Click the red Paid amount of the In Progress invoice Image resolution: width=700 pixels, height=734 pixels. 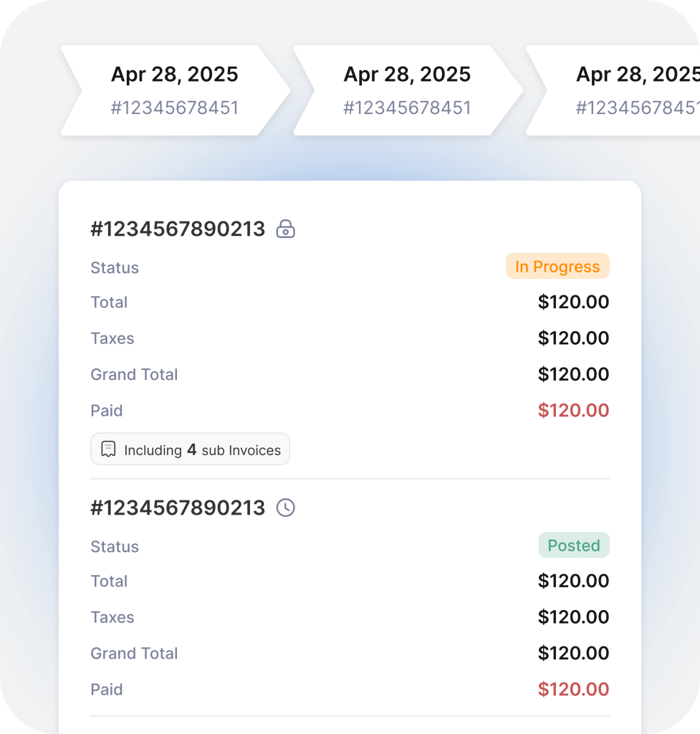click(x=573, y=411)
